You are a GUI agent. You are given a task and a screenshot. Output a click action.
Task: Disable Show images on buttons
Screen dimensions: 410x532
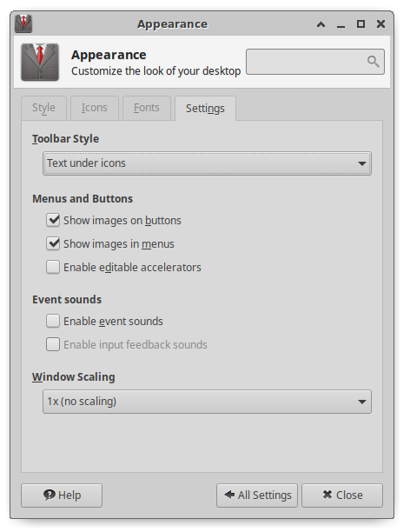coord(53,220)
